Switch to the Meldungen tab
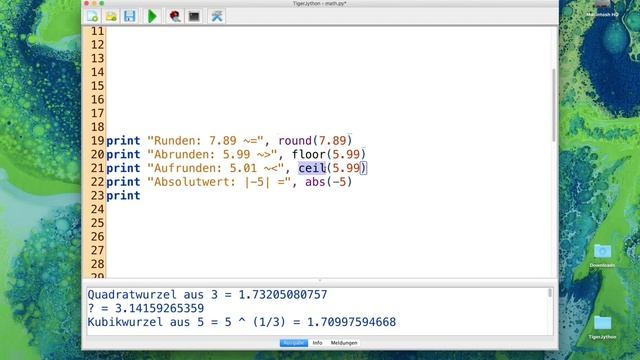640x360 pixels. tap(344, 343)
